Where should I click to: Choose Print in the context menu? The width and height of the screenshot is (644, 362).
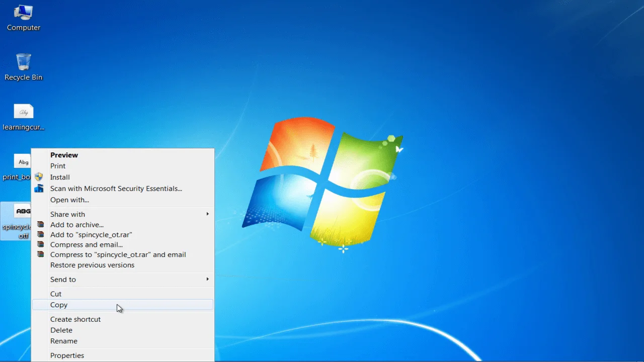(123, 166)
